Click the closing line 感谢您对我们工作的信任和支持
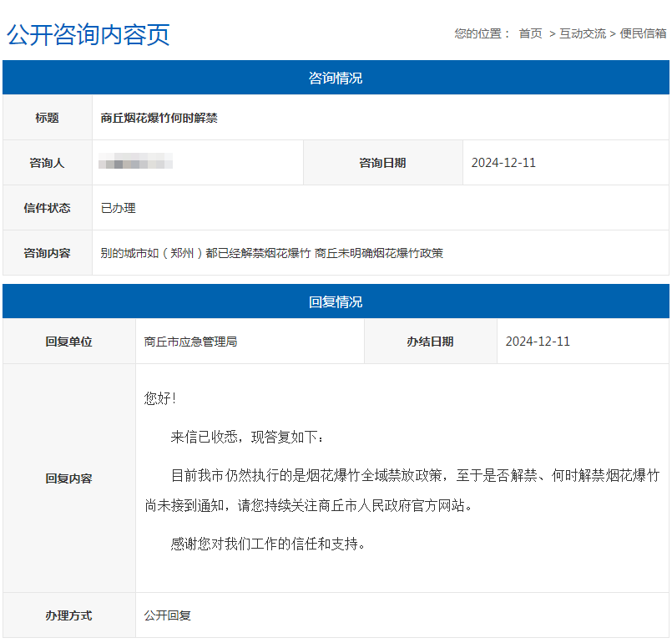This screenshot has height=643, width=672. tap(268, 544)
